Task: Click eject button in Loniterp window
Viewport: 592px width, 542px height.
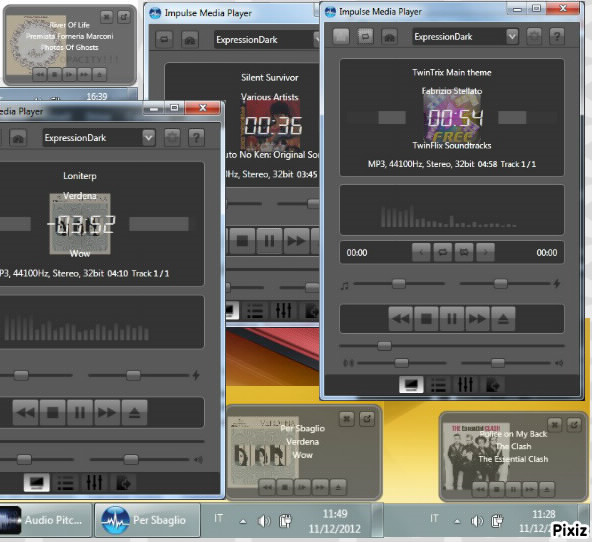Action: pos(134,413)
